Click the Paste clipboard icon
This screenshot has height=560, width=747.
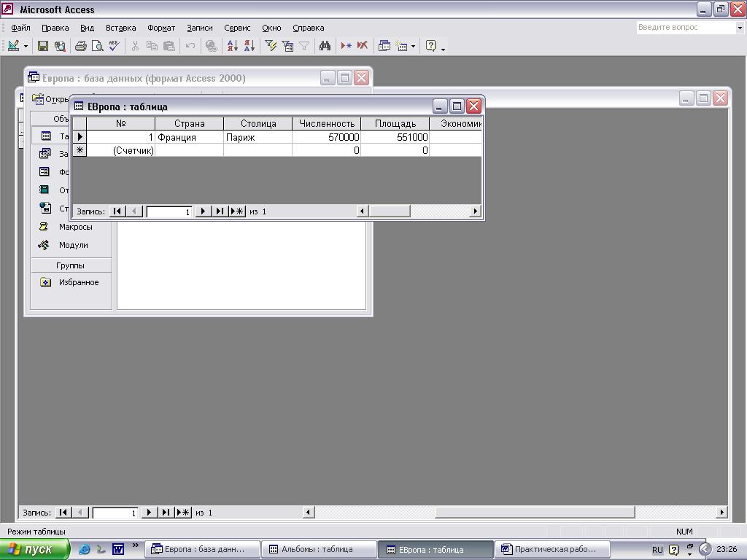pos(169,46)
